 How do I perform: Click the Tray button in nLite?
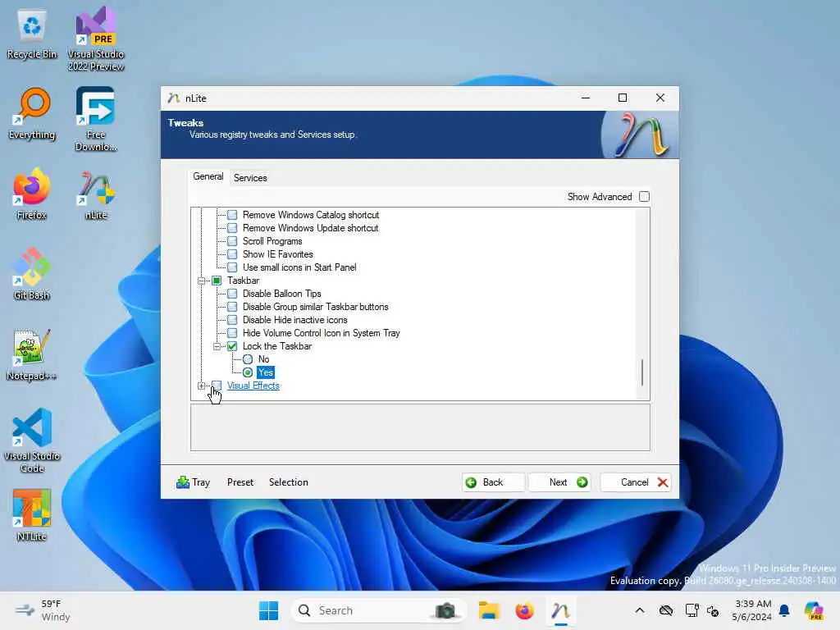pos(194,482)
